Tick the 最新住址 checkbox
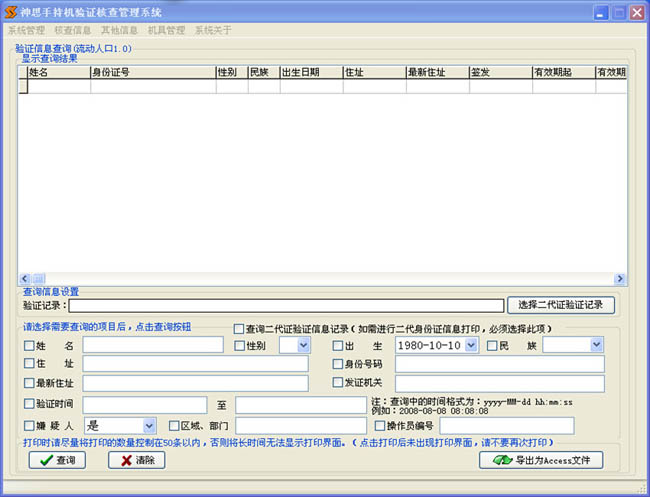Viewport: 650px width, 497px height. click(29, 383)
